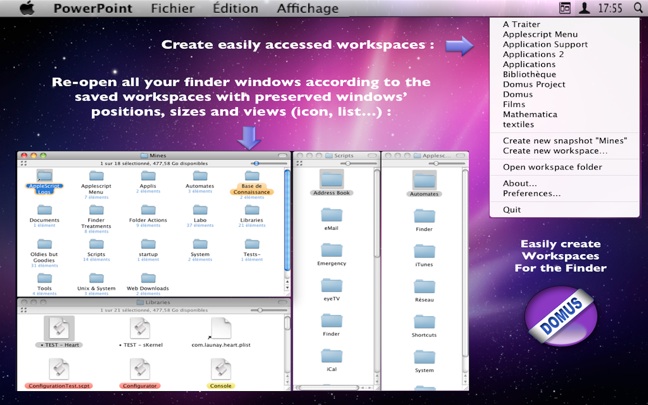Viewport: 648px width, 405px height.
Task: Open the Affichage menu
Action: pyautogui.click(x=307, y=8)
